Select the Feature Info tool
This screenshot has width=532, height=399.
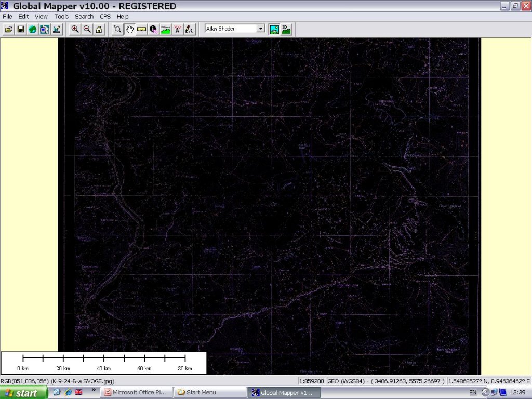tap(153, 30)
